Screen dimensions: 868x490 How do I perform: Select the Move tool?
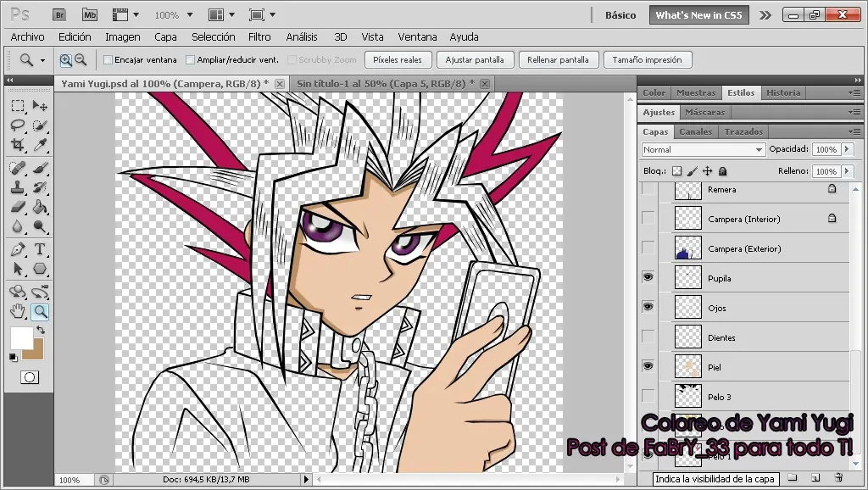click(x=41, y=105)
